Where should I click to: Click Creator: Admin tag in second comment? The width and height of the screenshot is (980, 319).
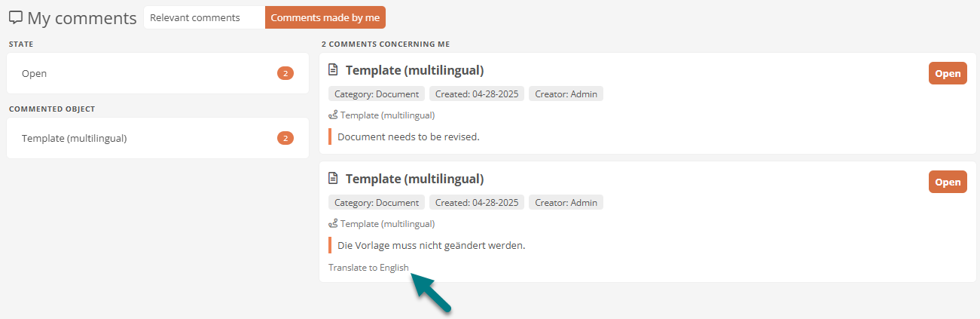(566, 203)
